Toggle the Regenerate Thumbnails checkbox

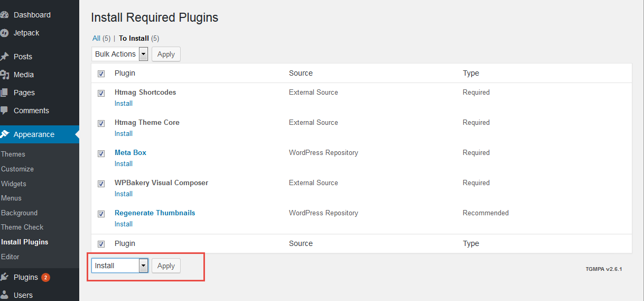101,214
